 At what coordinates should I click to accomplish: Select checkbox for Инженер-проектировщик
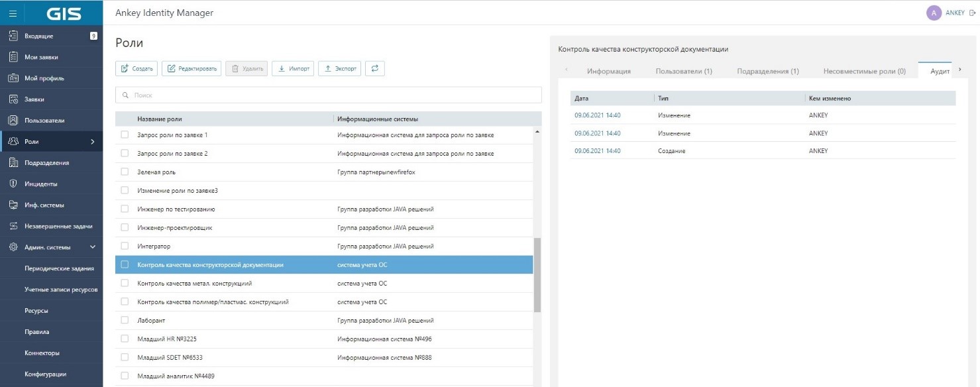[x=125, y=228]
